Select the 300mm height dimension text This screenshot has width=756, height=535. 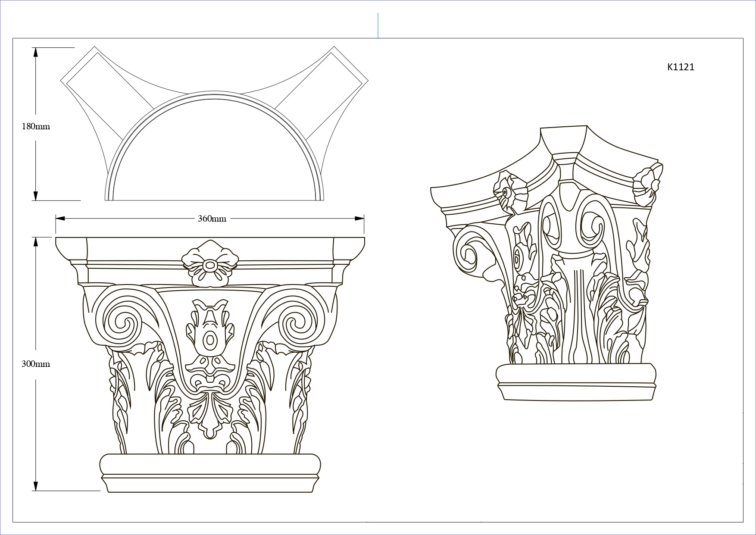36,364
